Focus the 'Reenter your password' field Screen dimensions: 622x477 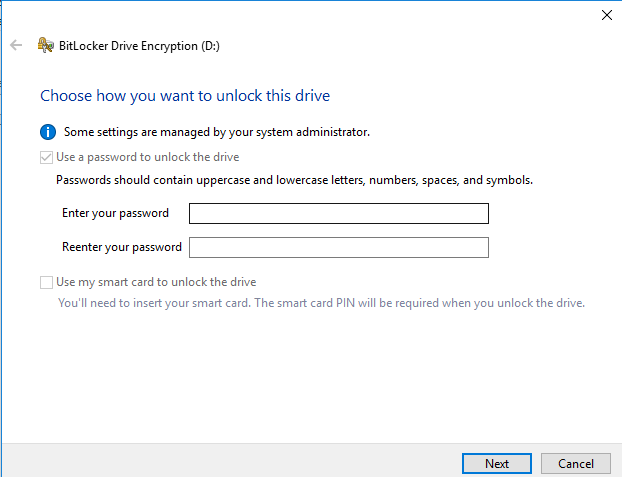tap(338, 247)
